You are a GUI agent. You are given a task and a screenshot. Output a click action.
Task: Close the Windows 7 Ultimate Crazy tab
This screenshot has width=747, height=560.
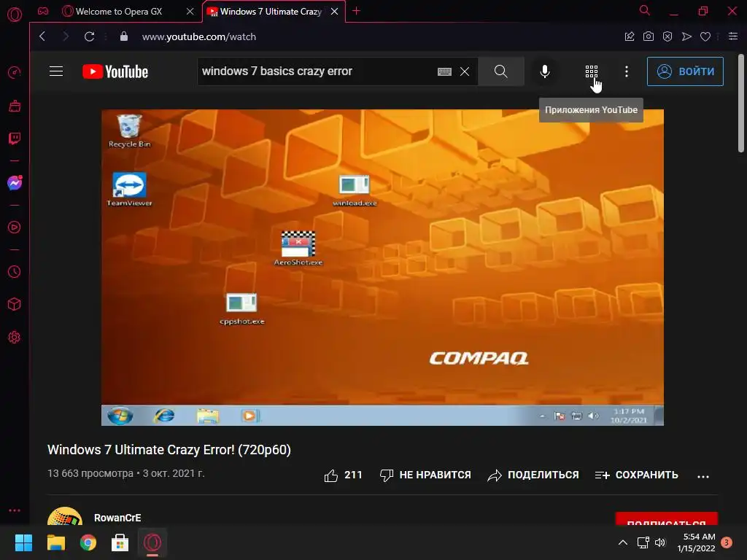[334, 12]
